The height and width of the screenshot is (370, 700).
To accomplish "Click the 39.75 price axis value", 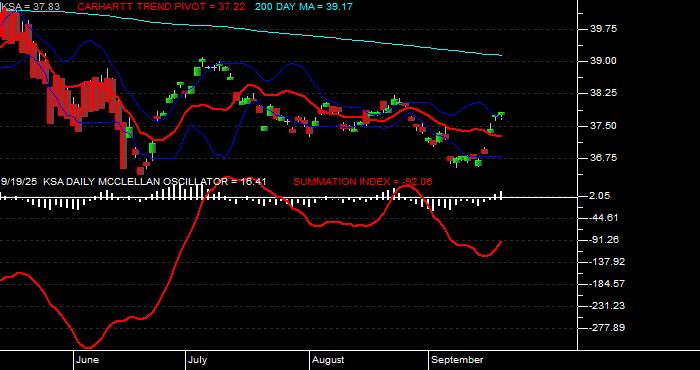I will pos(603,29).
